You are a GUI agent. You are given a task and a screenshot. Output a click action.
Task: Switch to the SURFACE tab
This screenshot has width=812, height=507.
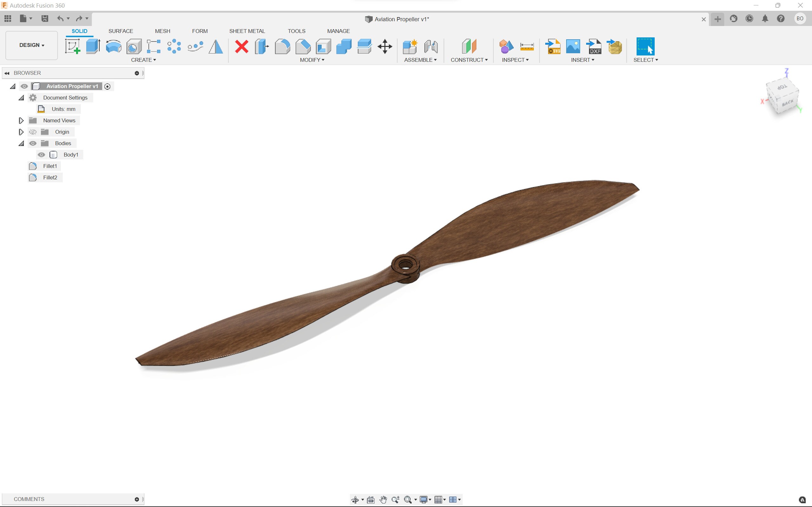121,31
